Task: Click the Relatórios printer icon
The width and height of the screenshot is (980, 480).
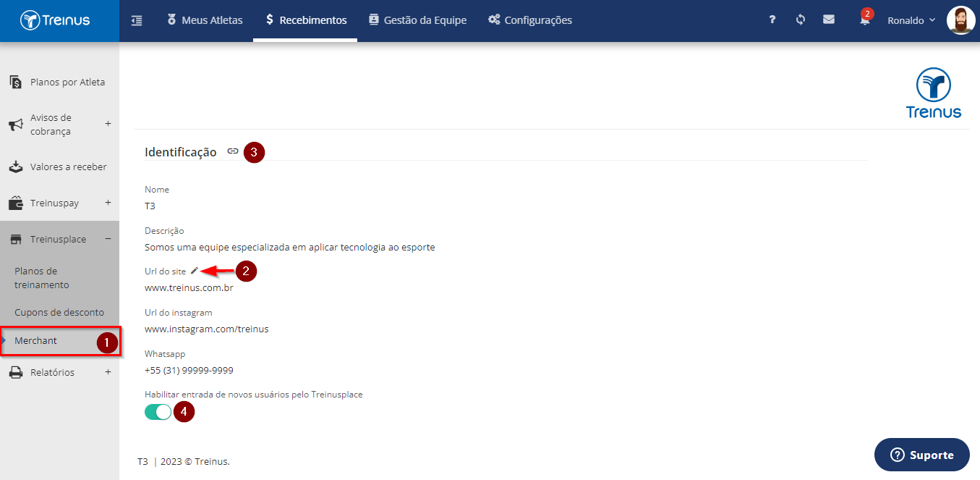Action: point(16,373)
